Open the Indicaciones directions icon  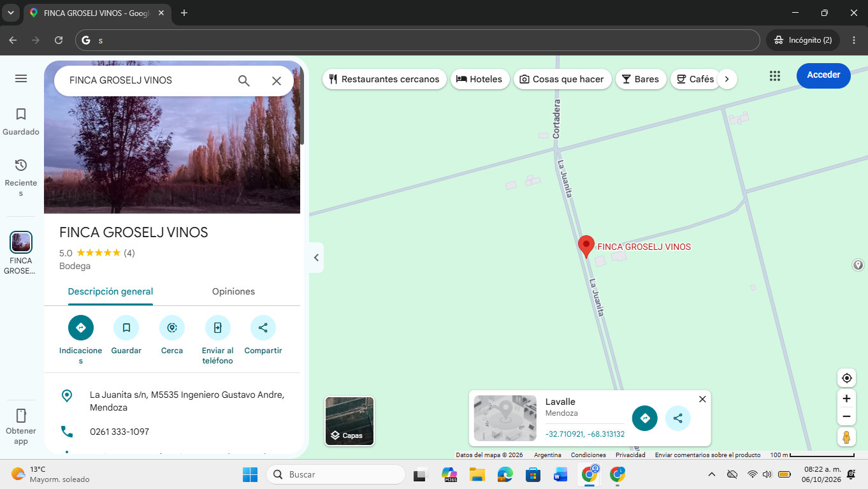click(x=81, y=328)
